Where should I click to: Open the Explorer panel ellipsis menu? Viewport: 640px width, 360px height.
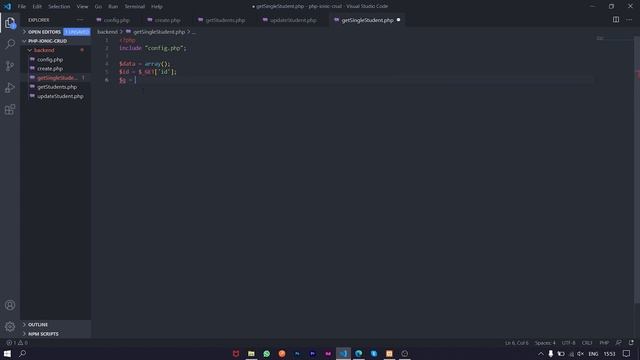80,20
